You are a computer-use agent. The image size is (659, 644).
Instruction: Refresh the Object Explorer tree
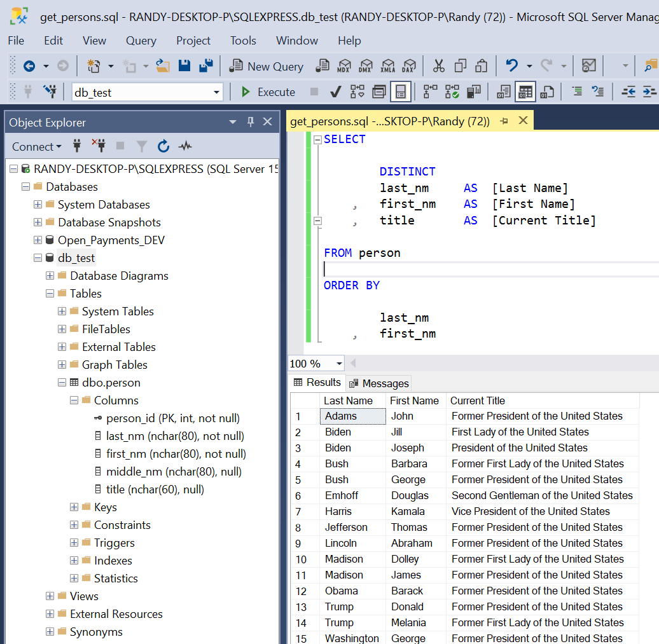(x=163, y=147)
